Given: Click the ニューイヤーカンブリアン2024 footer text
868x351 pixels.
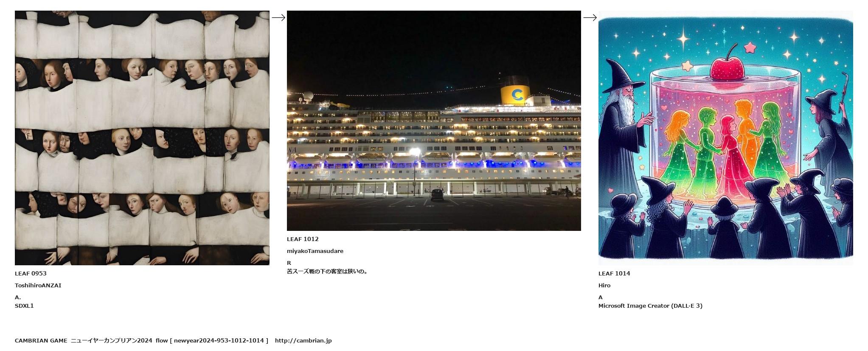Looking at the screenshot, I should (x=112, y=340).
